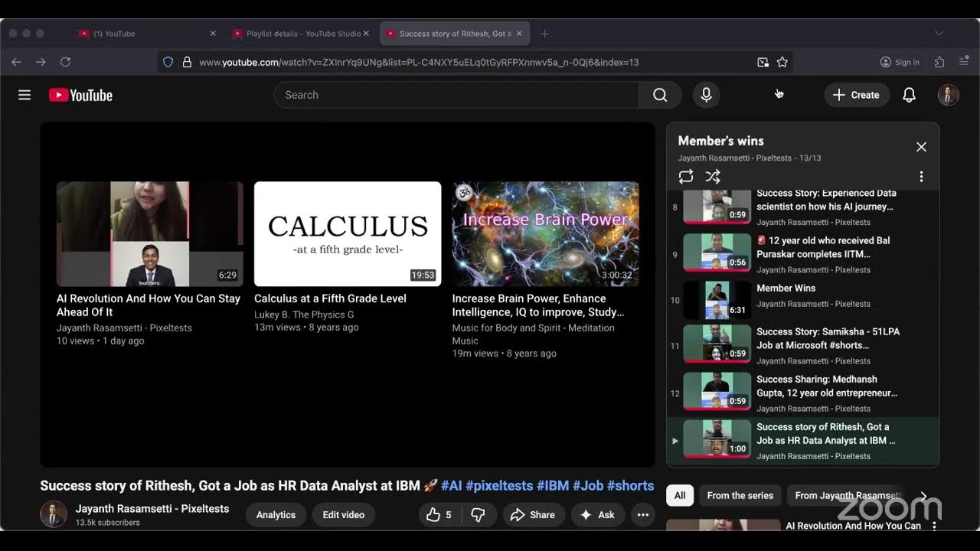Open playlist video Success Story: Samiksha
This screenshot has height=551, width=980.
pyautogui.click(x=803, y=346)
